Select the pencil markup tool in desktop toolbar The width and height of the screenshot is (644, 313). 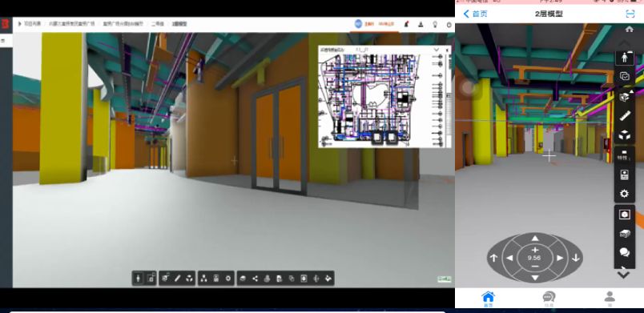(178, 279)
